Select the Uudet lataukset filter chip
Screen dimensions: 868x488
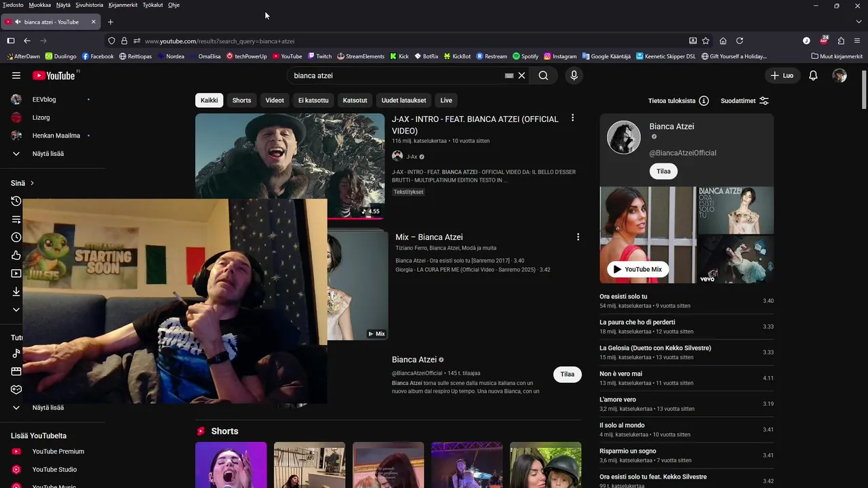coord(403,100)
